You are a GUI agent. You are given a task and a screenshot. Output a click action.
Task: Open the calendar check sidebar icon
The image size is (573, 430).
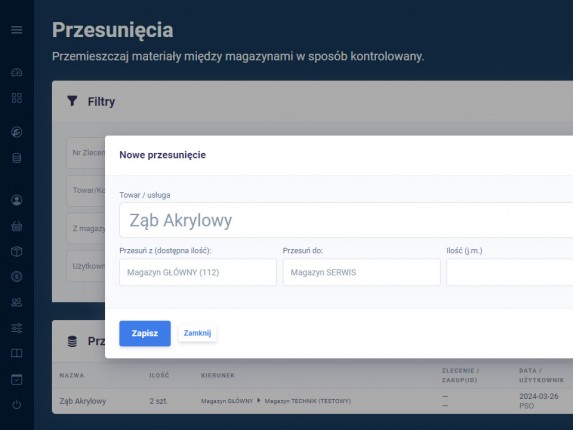click(x=16, y=379)
